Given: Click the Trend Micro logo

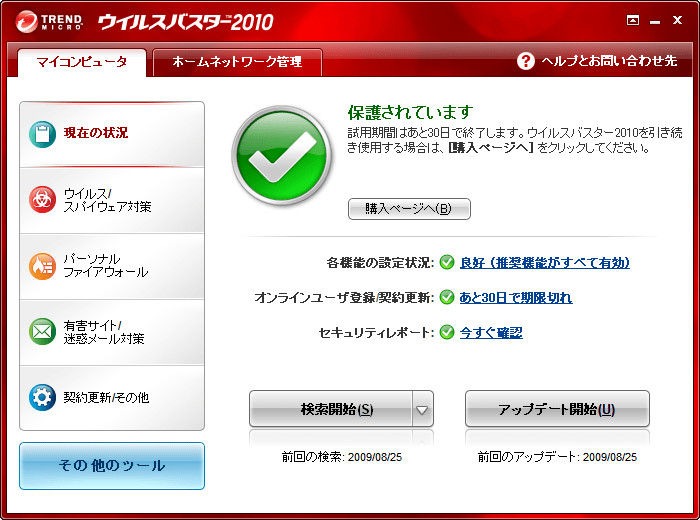Looking at the screenshot, I should 49,21.
